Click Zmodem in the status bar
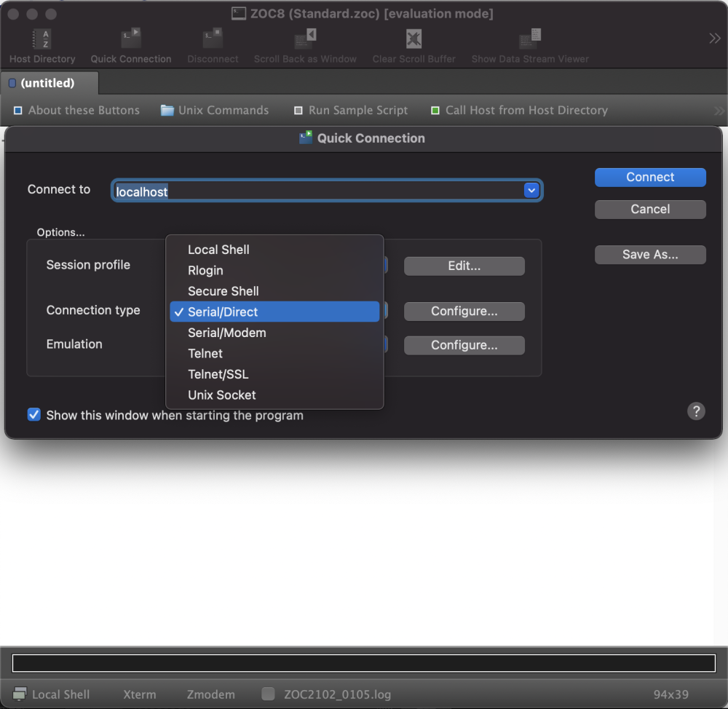This screenshot has width=728, height=709. pyautogui.click(x=211, y=694)
